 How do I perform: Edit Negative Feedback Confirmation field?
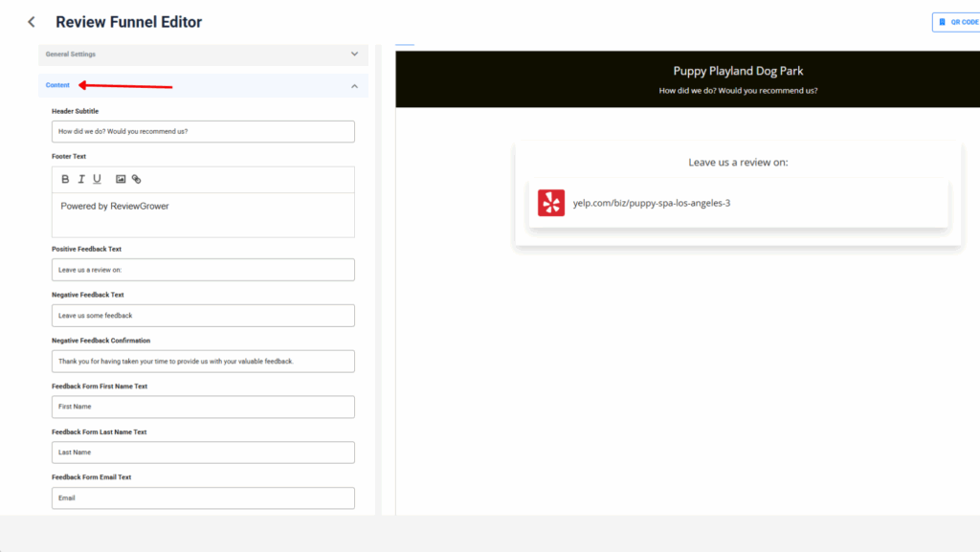click(x=203, y=362)
